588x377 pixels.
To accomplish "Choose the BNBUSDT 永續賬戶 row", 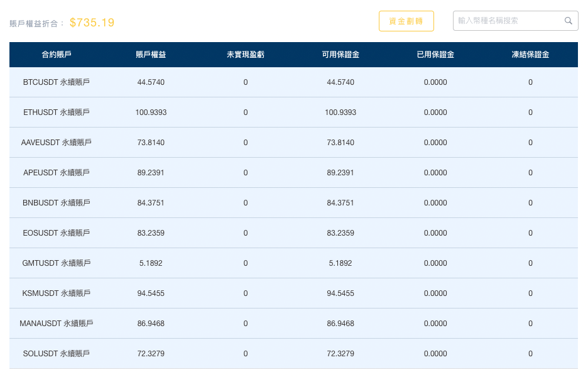I will (57, 203).
